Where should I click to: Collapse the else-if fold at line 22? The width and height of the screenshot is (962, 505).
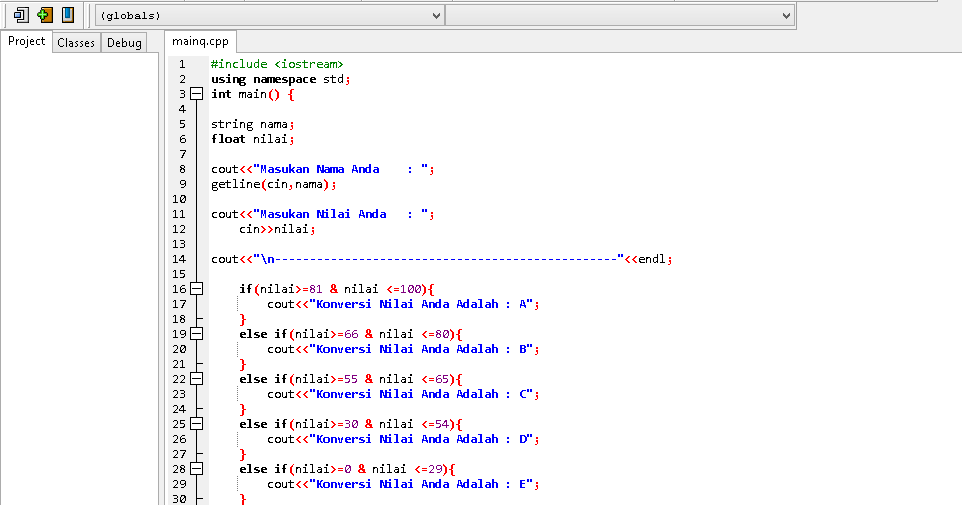point(196,379)
